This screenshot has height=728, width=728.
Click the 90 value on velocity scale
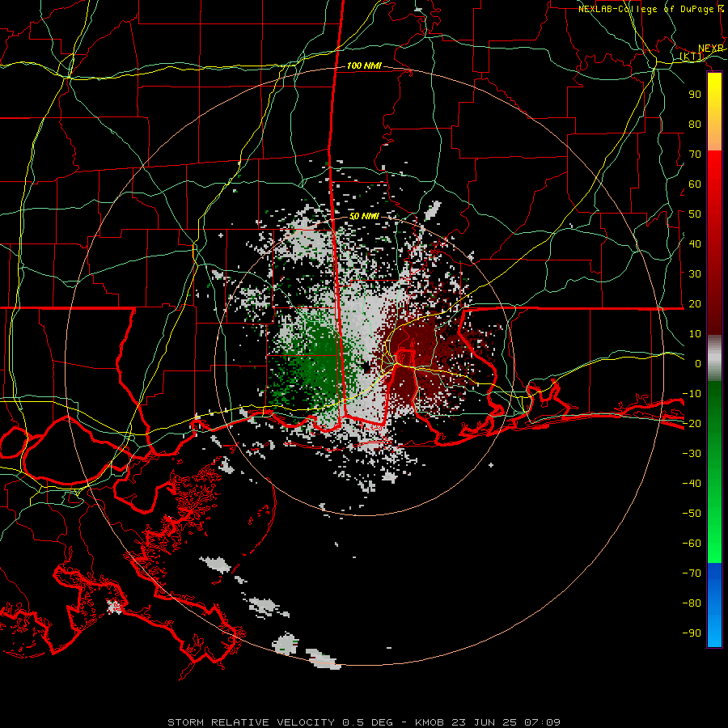point(695,95)
